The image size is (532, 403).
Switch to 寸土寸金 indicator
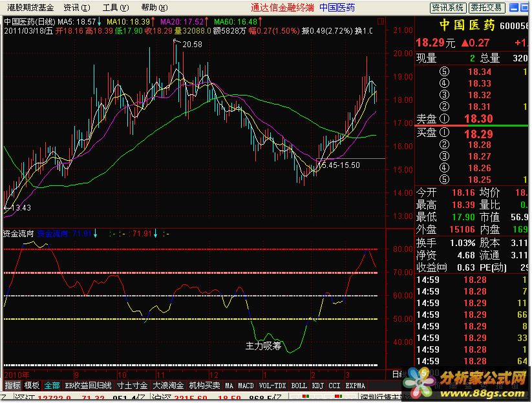coord(132,386)
